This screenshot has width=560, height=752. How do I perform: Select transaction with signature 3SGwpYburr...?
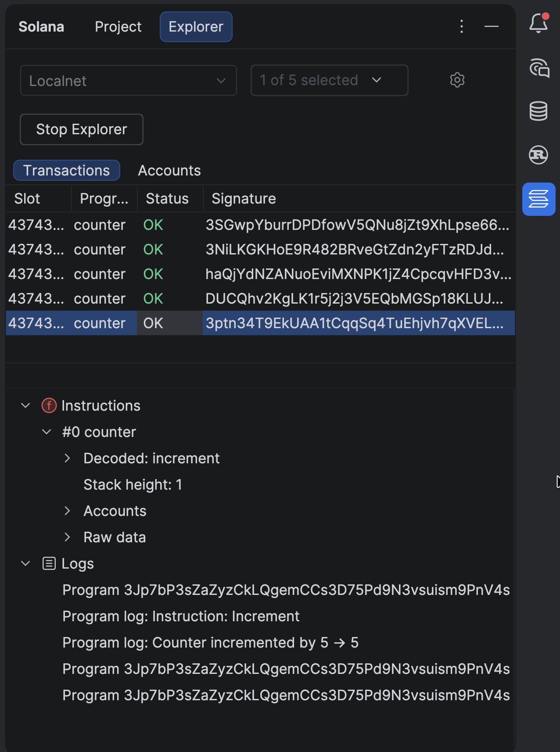[x=260, y=225]
